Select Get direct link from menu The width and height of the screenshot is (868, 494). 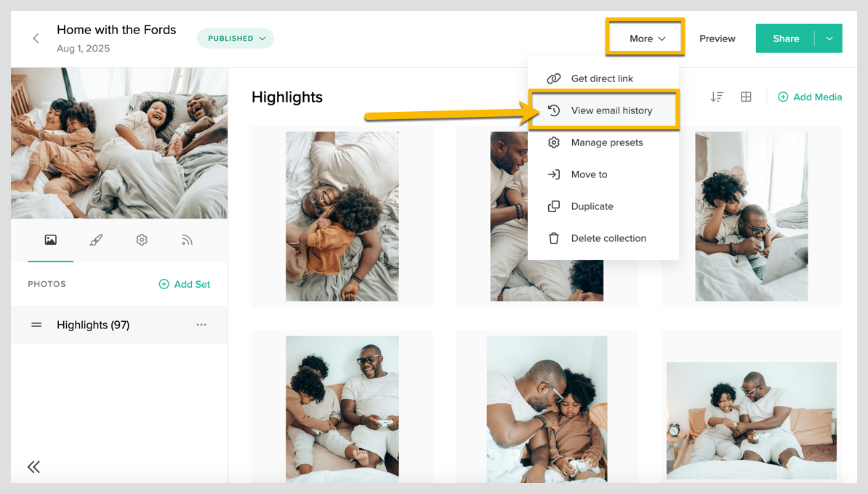pos(601,78)
